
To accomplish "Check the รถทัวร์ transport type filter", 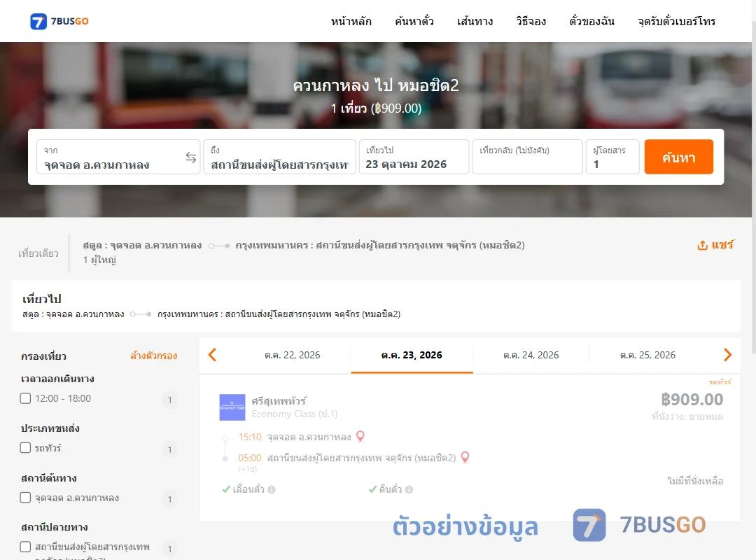I will coord(26,447).
